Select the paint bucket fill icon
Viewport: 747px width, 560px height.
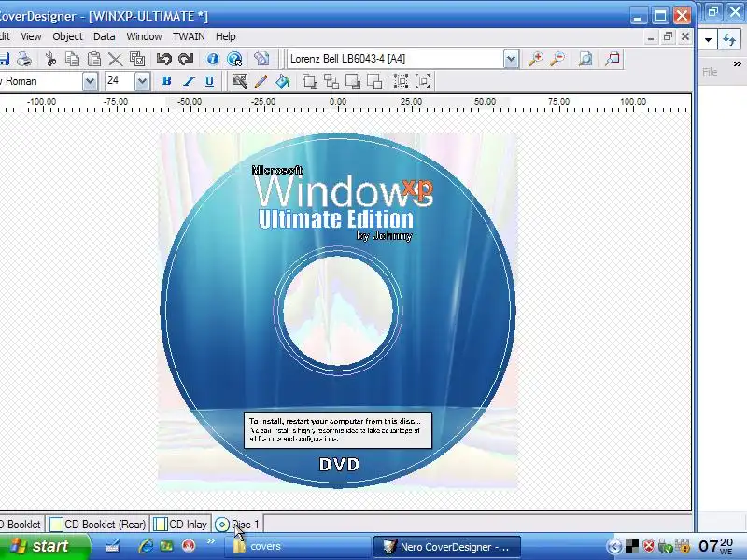tap(283, 81)
